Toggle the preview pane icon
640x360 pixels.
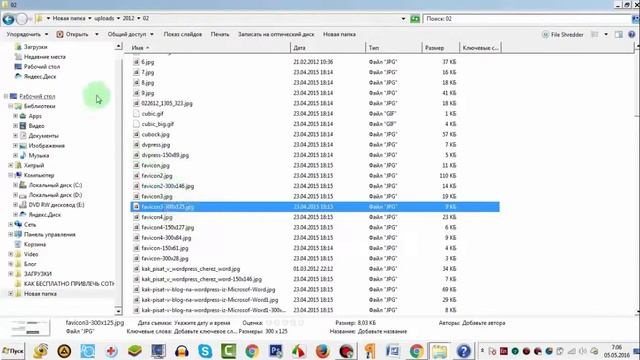619,35
